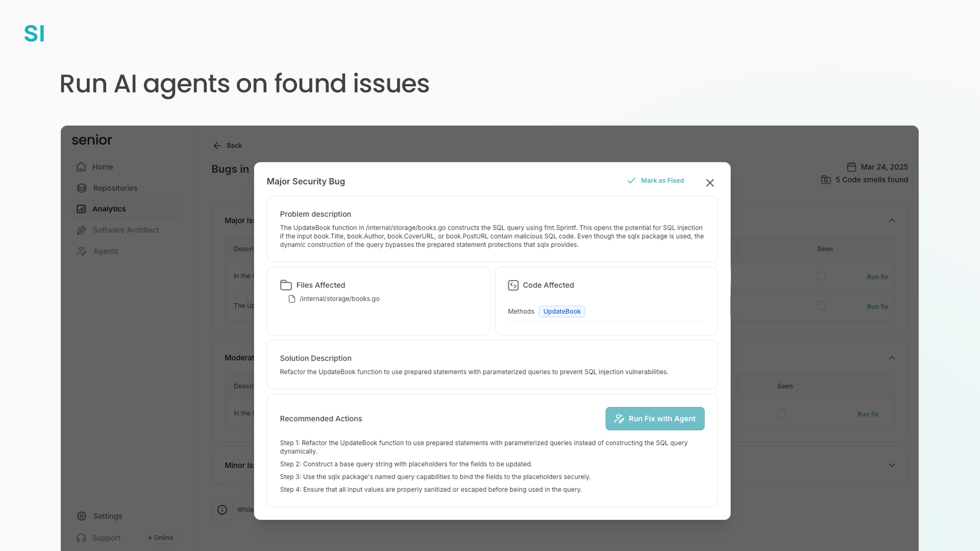Click the Home icon in sidebar
Image resolution: width=980 pixels, height=551 pixels.
[81, 167]
